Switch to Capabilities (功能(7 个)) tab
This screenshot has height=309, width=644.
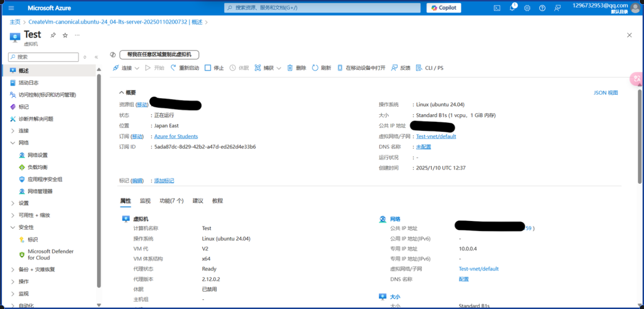(172, 201)
